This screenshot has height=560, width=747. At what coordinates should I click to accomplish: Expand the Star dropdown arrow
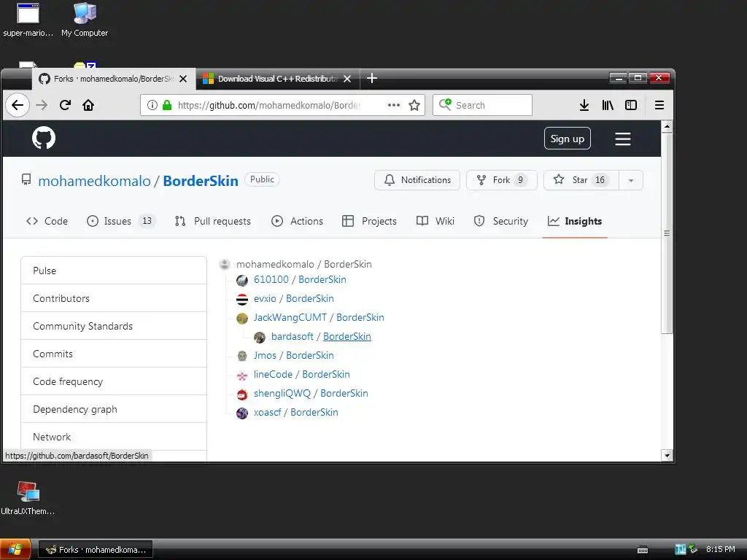[631, 181]
